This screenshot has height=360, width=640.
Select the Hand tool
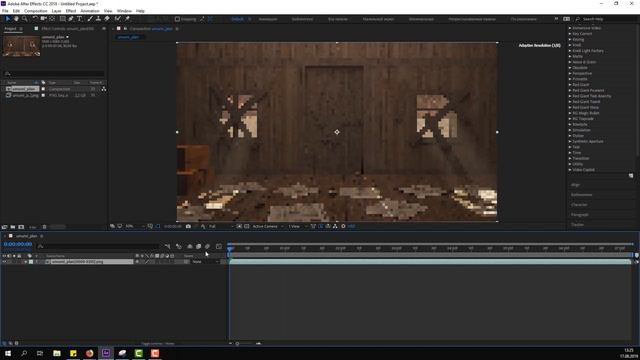(16, 19)
